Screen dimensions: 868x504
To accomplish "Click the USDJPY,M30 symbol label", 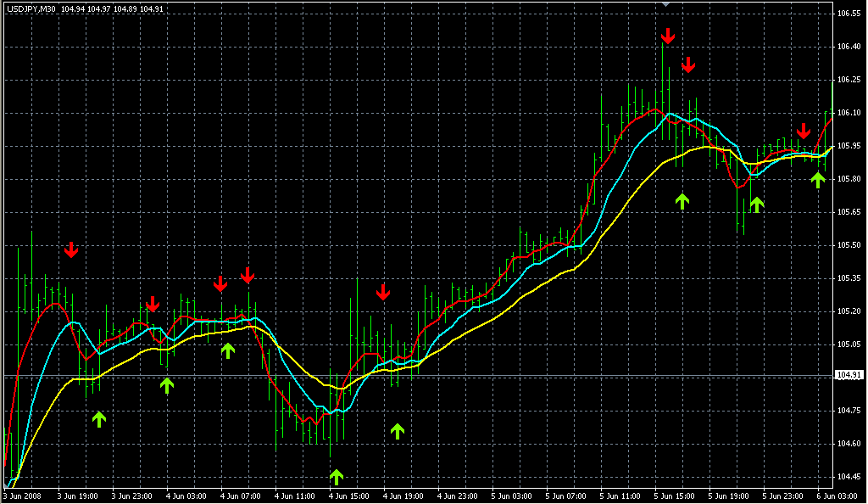I will pos(31,8).
